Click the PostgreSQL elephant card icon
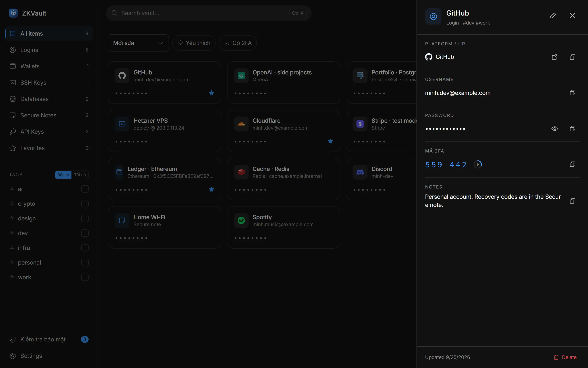The width and height of the screenshot is (588, 368). (360, 76)
